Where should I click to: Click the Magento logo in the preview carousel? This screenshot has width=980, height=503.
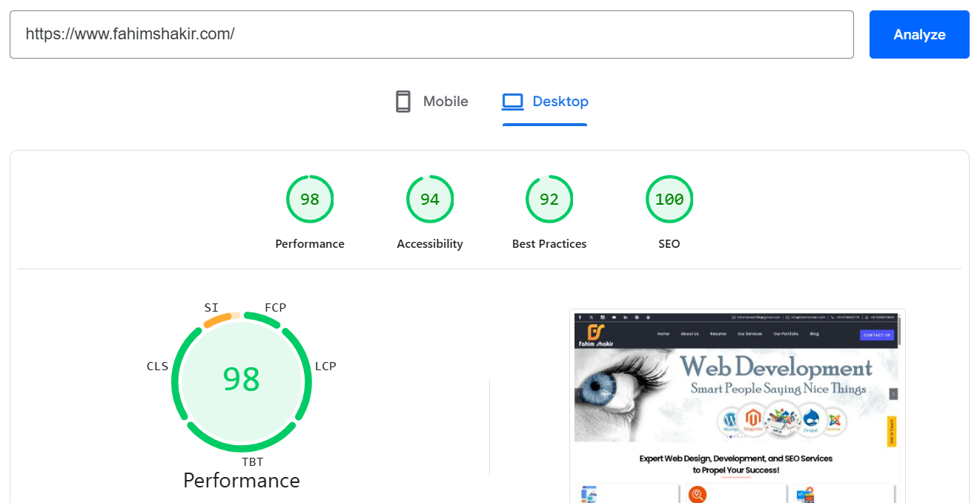(752, 419)
